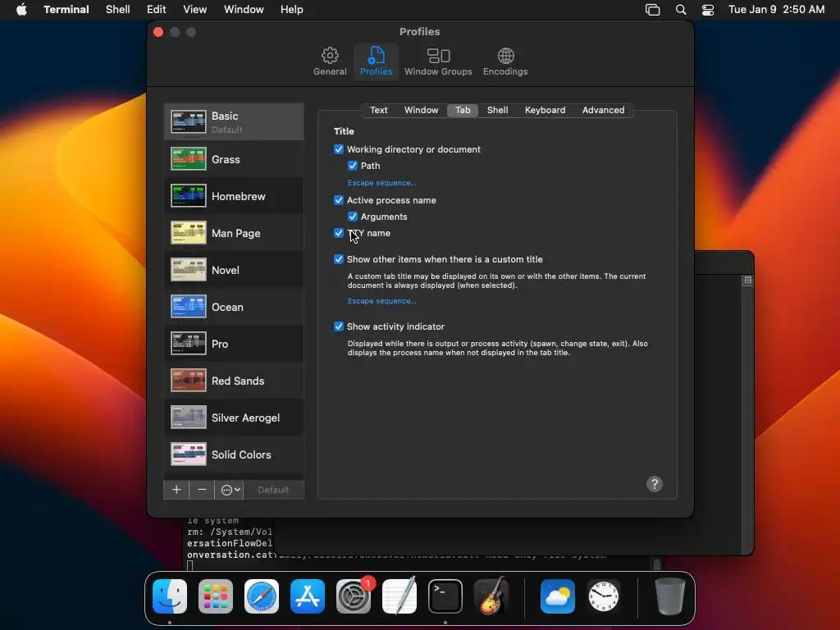Viewport: 840px width, 630px height.
Task: Disable Show activity indicator checkbox
Action: (339, 326)
